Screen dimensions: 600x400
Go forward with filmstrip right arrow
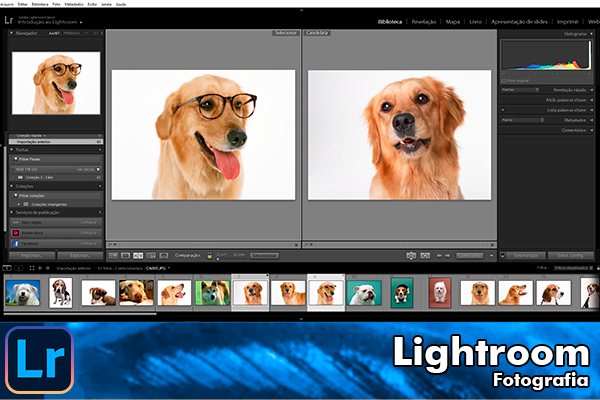coord(47,268)
